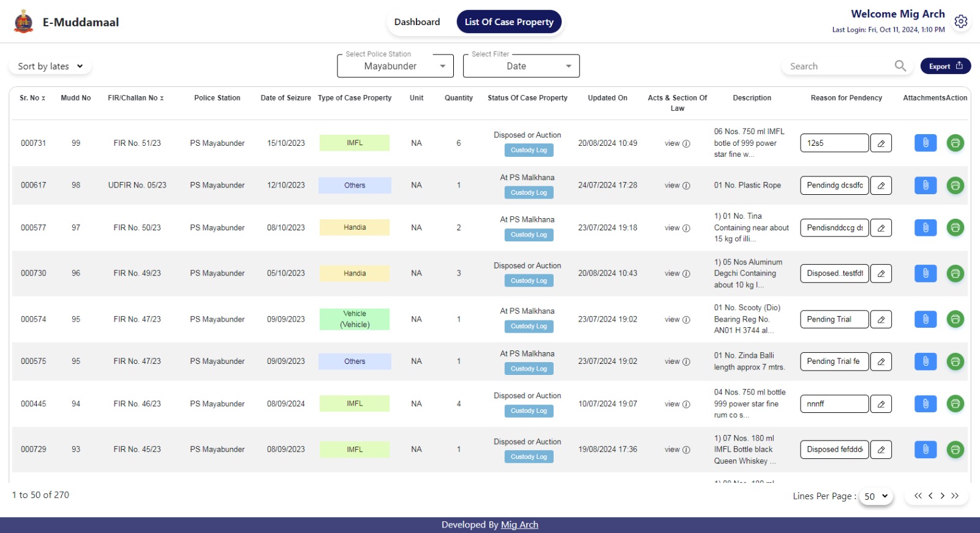Image resolution: width=980 pixels, height=533 pixels.
Task: Go to the first page of results
Action: (918, 496)
